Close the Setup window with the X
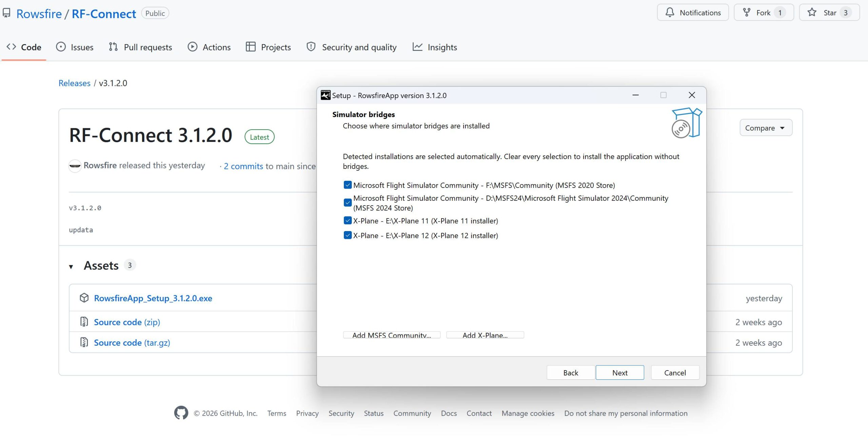The width and height of the screenshot is (868, 437). 692,95
